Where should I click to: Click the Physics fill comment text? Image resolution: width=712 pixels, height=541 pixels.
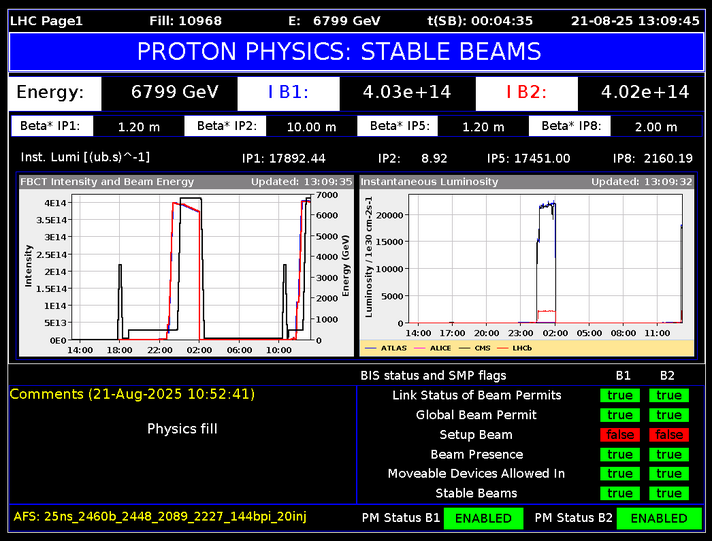[182, 429]
